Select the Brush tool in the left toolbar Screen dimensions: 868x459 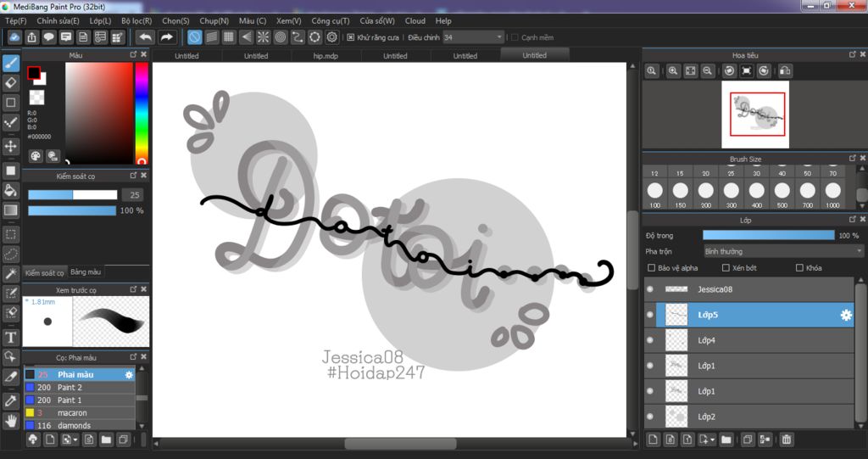[10, 63]
